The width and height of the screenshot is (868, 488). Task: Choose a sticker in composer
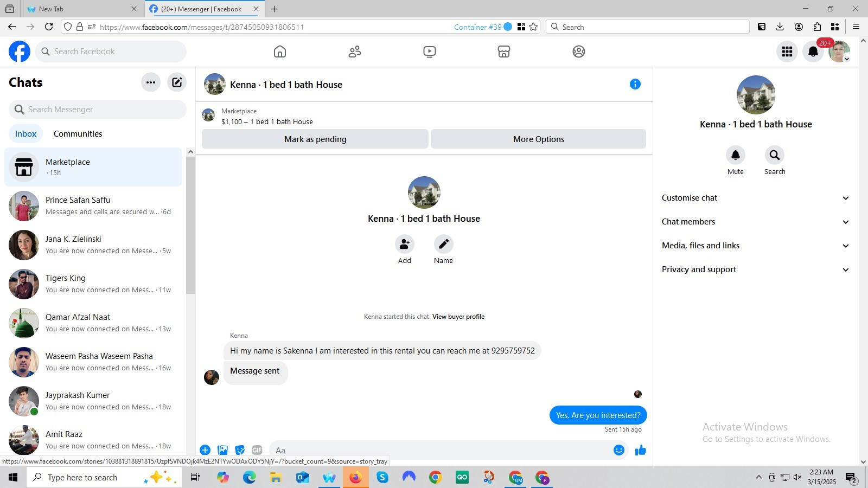pos(240,450)
